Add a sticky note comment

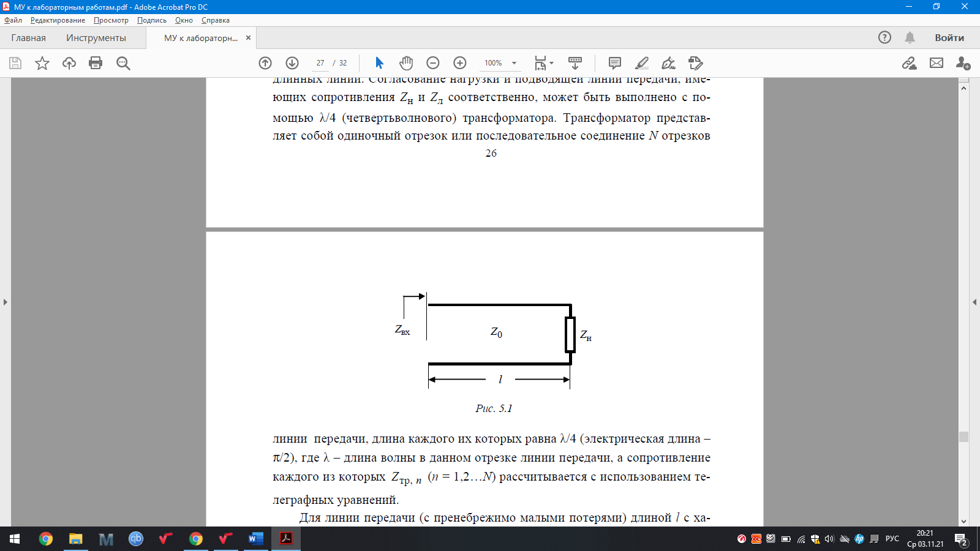[615, 63]
